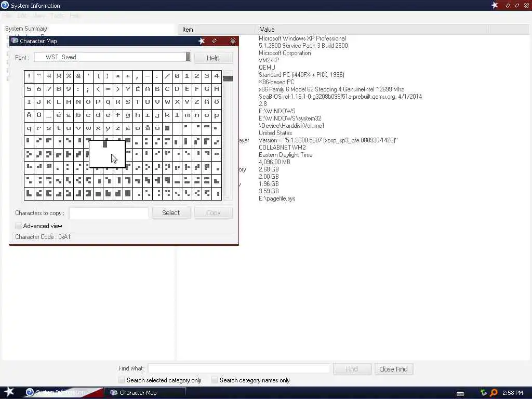Click the enlarged character preview box
The height and width of the screenshot is (399, 532).
point(107,154)
